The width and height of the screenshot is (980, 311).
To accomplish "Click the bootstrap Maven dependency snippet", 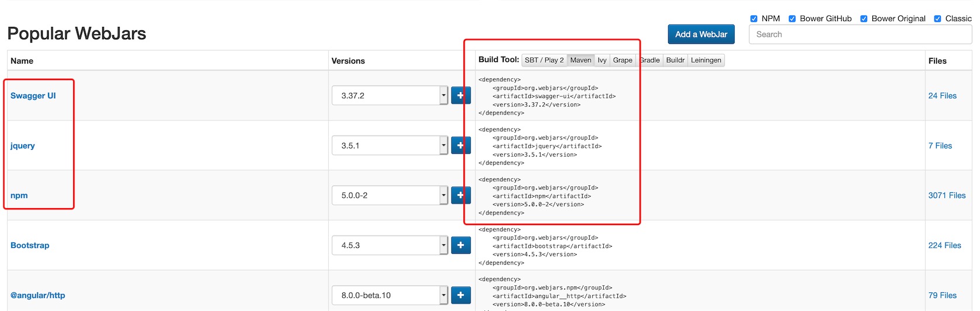I will (x=545, y=246).
